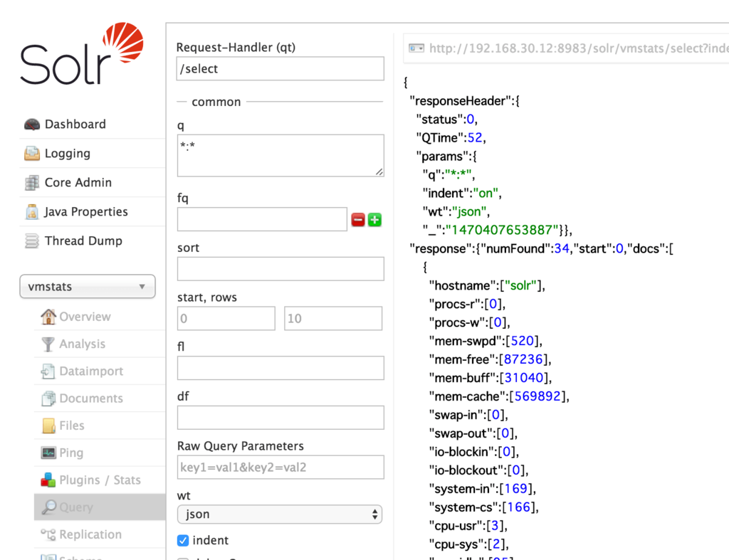
Task: Click the Dashboard gauge icon
Action: point(32,124)
